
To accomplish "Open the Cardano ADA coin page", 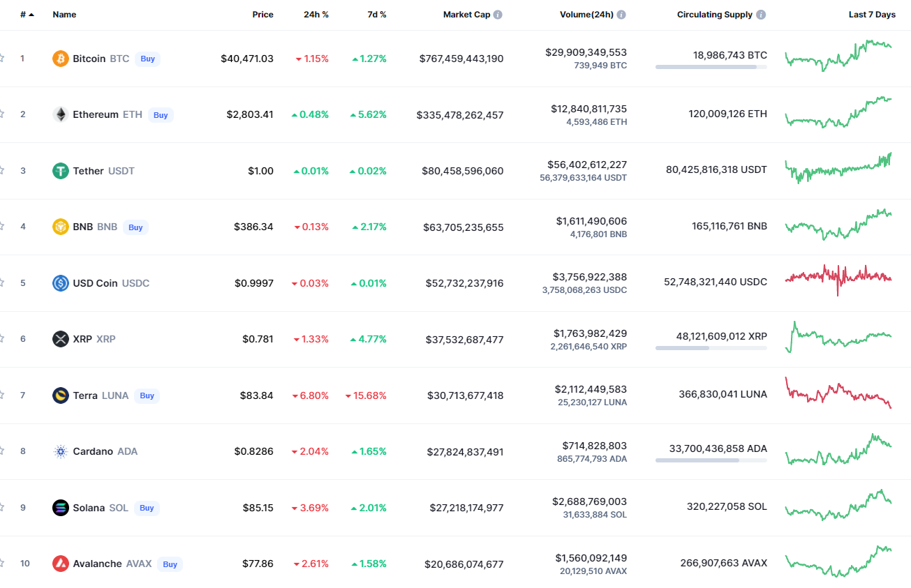I will pyautogui.click(x=93, y=451).
